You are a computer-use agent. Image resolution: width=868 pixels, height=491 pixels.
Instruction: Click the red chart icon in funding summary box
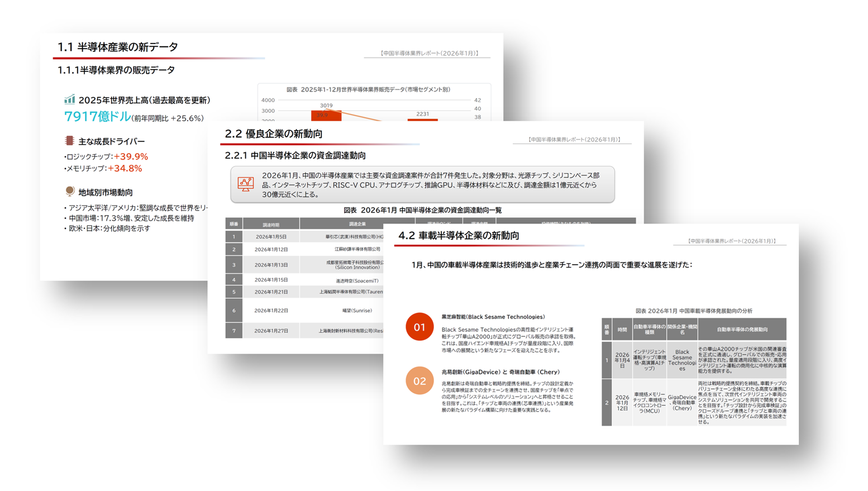click(246, 184)
